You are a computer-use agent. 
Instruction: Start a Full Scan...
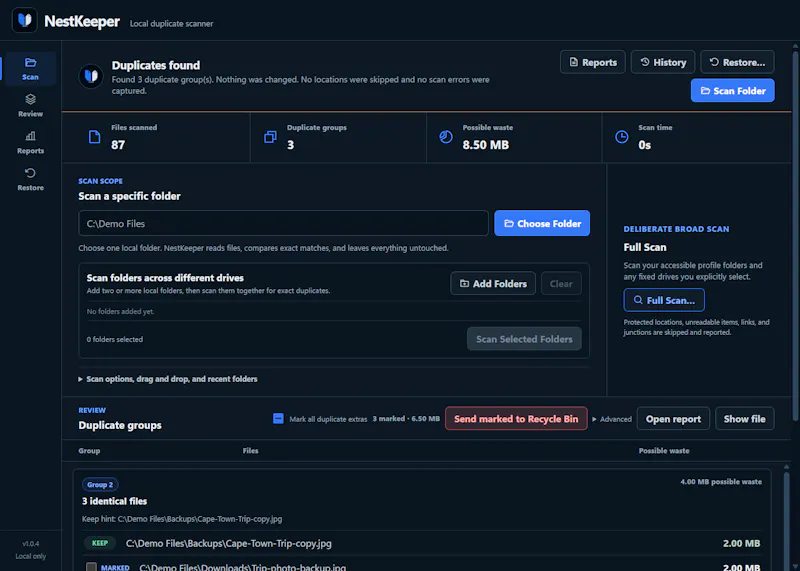(x=664, y=300)
